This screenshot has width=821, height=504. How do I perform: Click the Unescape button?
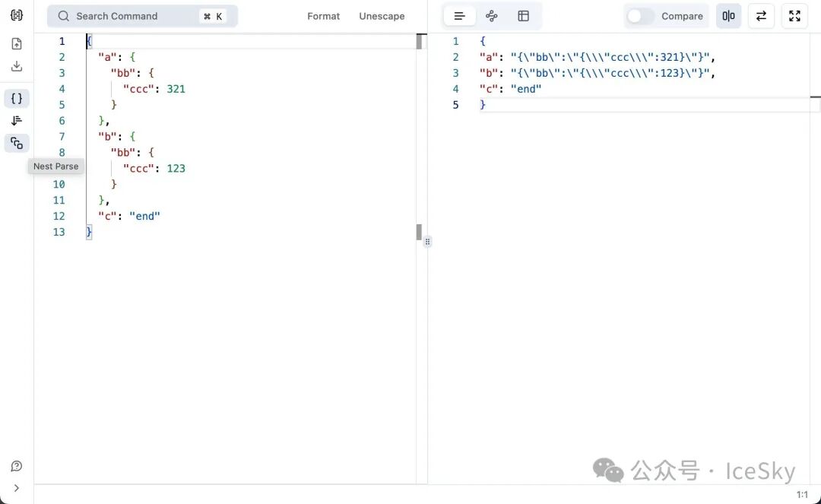382,16
